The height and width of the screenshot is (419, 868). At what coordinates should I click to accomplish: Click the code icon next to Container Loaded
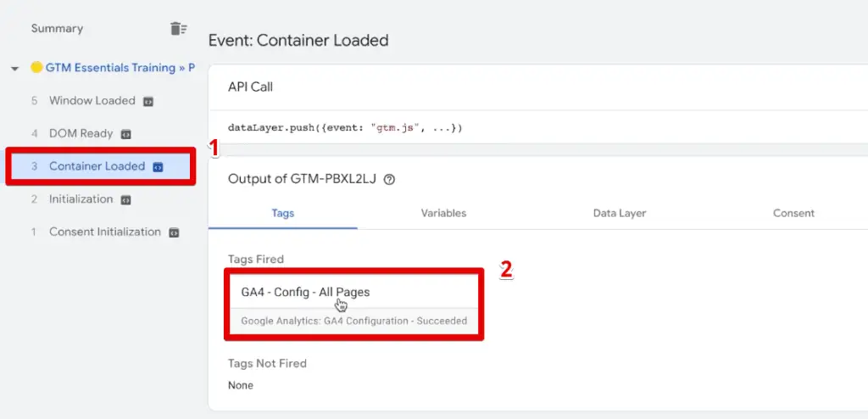coord(158,167)
